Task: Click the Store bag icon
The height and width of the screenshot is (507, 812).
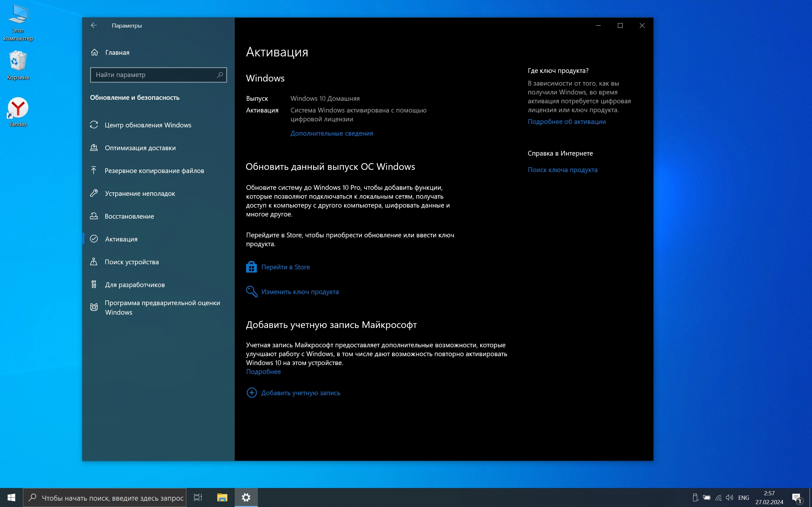Action: pyautogui.click(x=251, y=267)
